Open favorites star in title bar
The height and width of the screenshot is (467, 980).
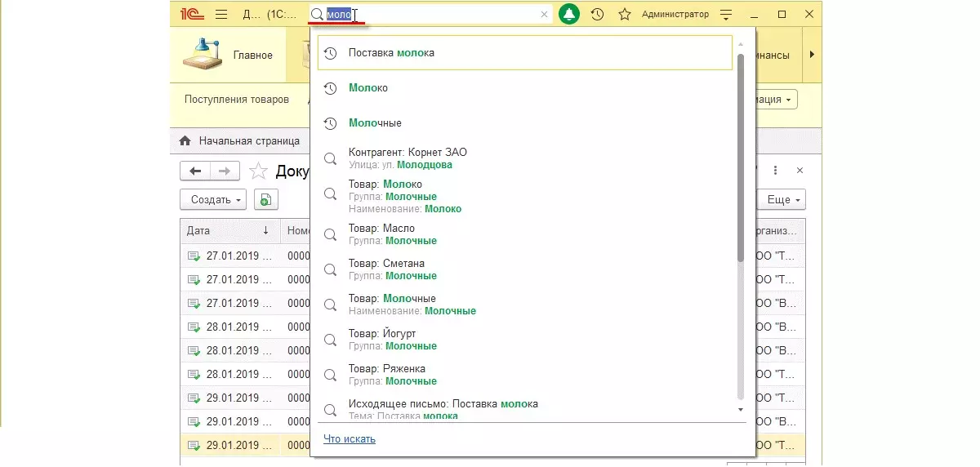tap(625, 14)
